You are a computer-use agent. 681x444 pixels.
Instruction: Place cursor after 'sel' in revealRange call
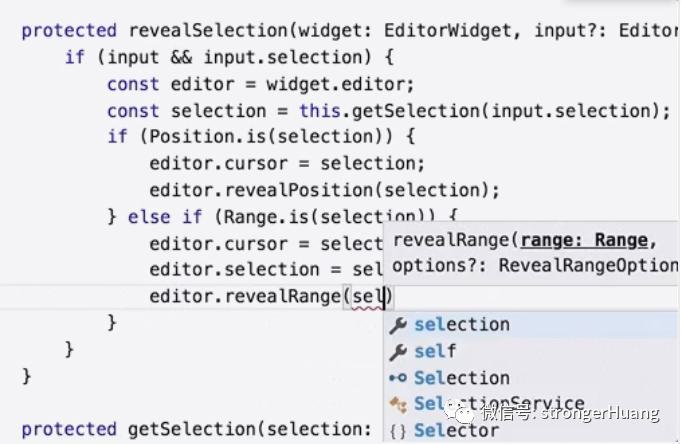tap(384, 297)
